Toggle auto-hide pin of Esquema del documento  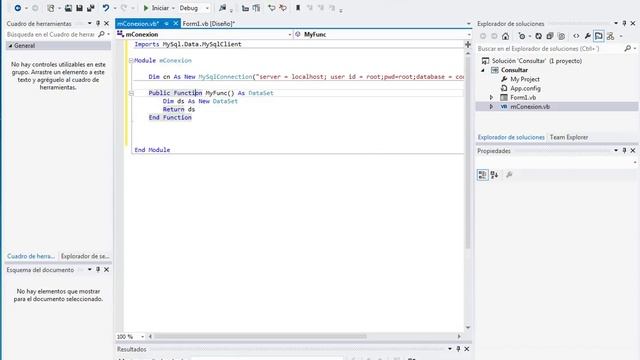pos(98,270)
